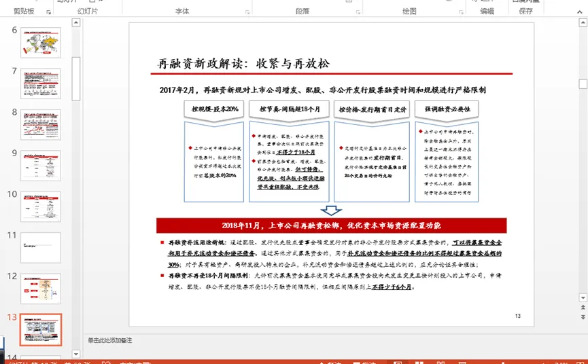This screenshot has height=364, width=588.
Task: Click the slide editor scrollbar handle
Action: click(x=583, y=84)
